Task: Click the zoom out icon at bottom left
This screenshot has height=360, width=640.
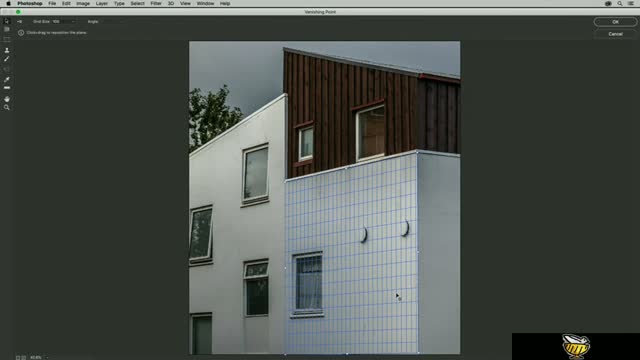Action: click(x=18, y=357)
